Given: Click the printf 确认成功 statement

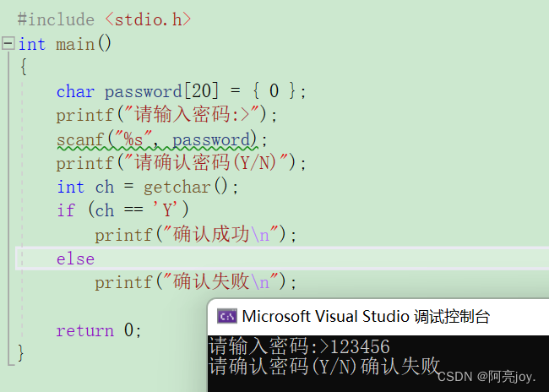Looking at the screenshot, I should click(196, 234).
